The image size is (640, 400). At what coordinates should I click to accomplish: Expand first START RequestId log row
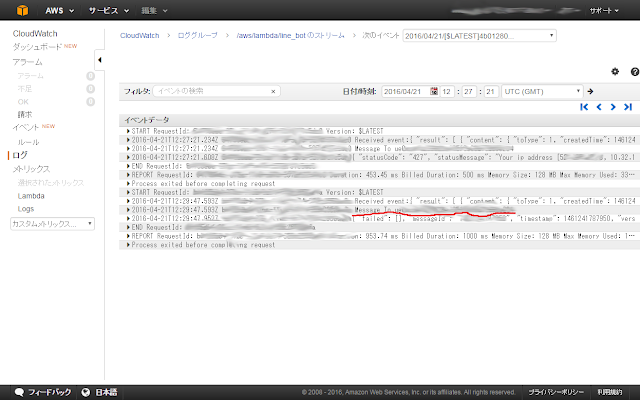tap(128, 131)
